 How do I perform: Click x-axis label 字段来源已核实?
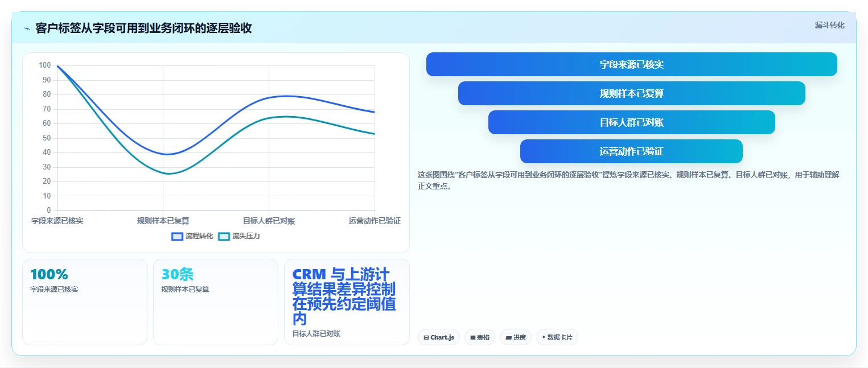point(57,221)
